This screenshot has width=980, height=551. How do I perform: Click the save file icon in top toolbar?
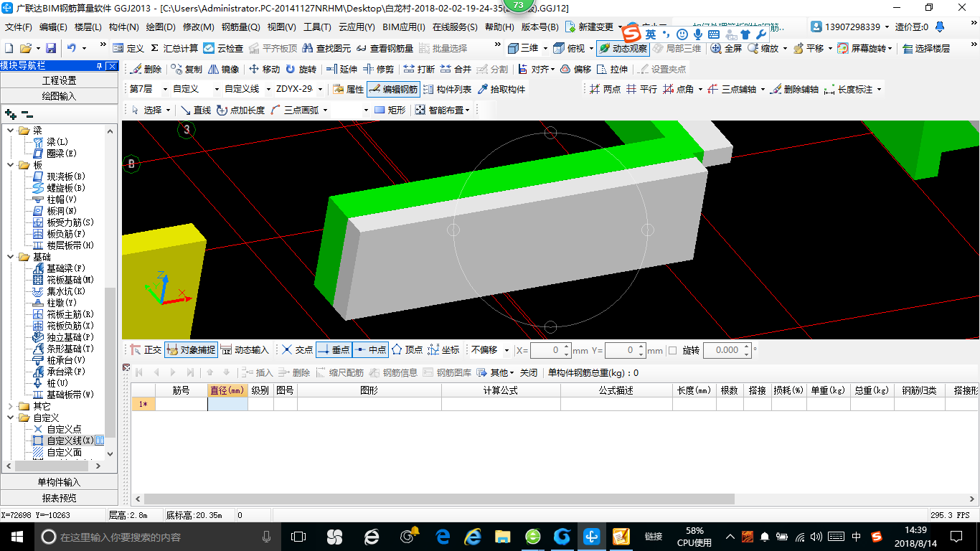(x=51, y=48)
